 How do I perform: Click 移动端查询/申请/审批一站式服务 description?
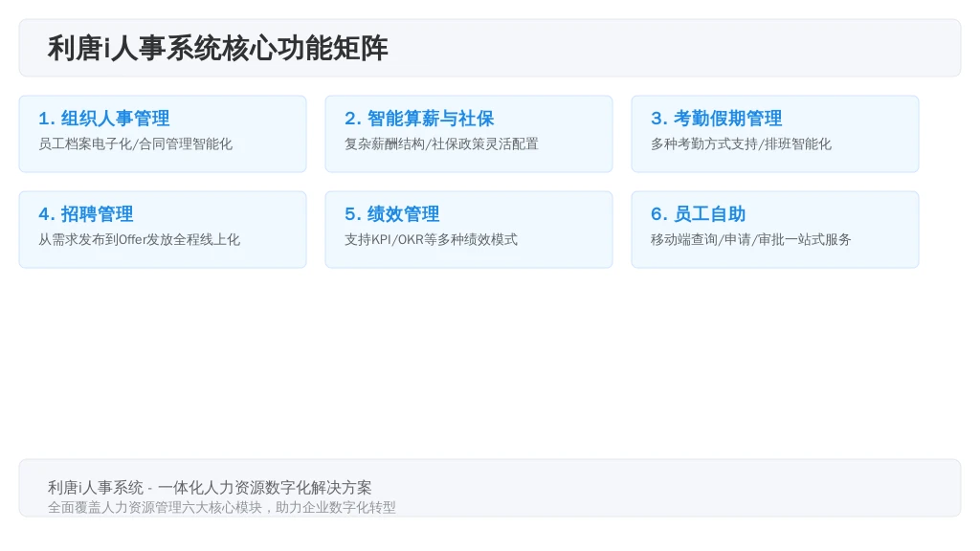click(750, 240)
